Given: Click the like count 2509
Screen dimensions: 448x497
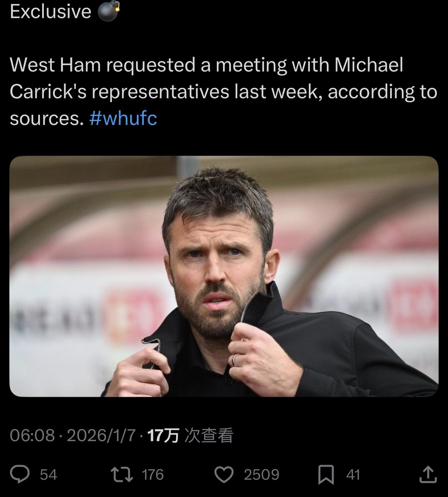Looking at the screenshot, I should (x=261, y=475).
